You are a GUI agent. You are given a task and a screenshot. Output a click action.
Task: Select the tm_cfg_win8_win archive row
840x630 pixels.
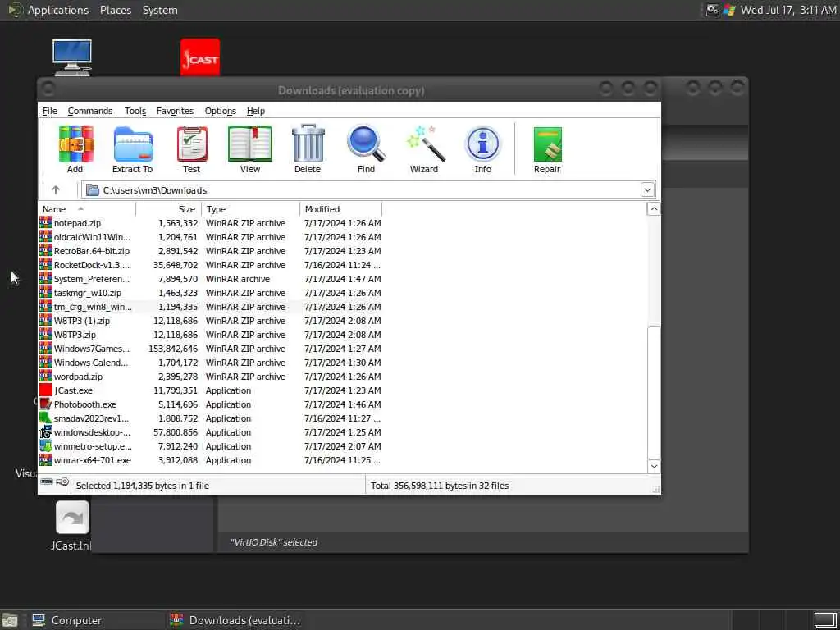coord(210,307)
